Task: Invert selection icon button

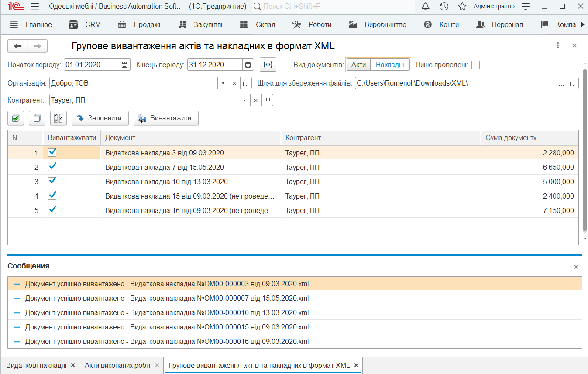Action: tap(58, 118)
